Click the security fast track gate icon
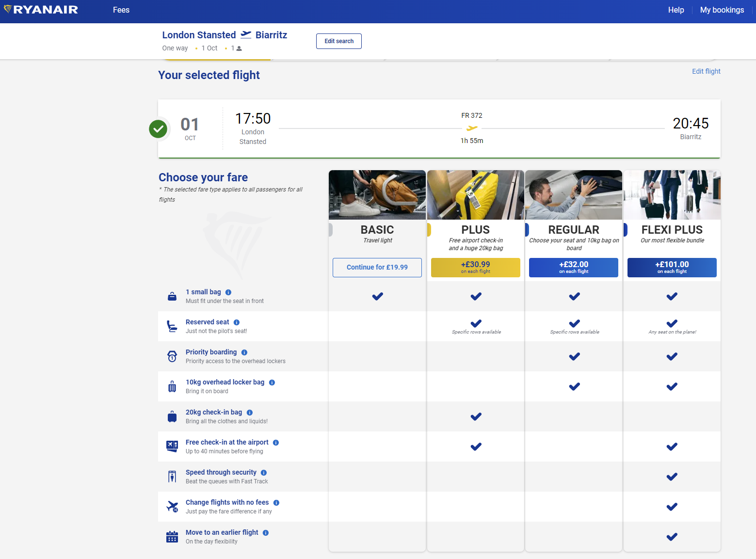 pos(172,477)
